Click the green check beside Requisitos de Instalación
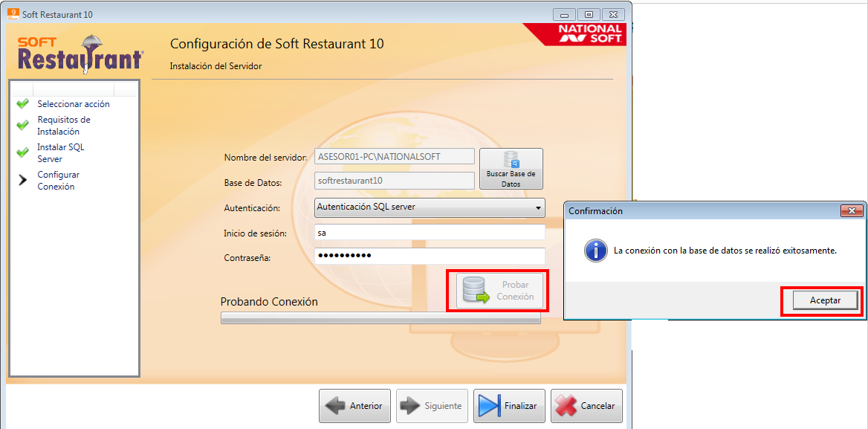This screenshot has height=429, width=868. pos(23,126)
